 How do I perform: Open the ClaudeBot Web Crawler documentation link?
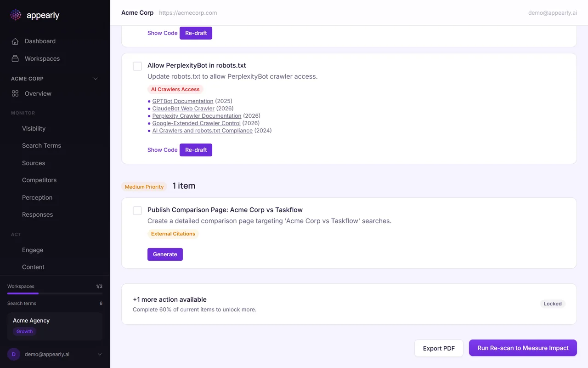183,108
